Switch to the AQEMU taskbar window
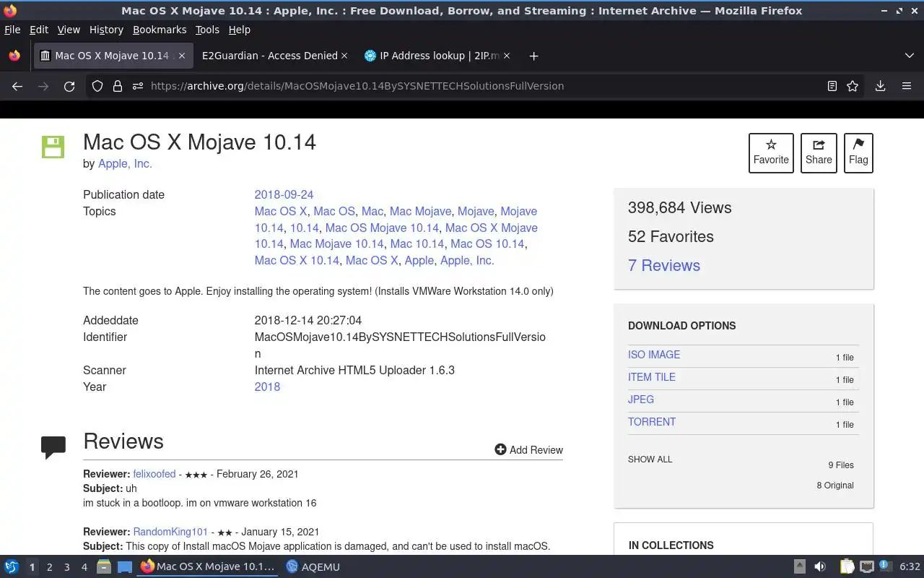The height and width of the screenshot is (578, 924). 312,567
